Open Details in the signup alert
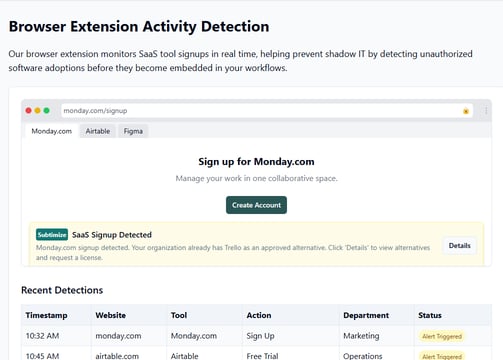Image resolution: width=503 pixels, height=360 pixels. pos(460,246)
